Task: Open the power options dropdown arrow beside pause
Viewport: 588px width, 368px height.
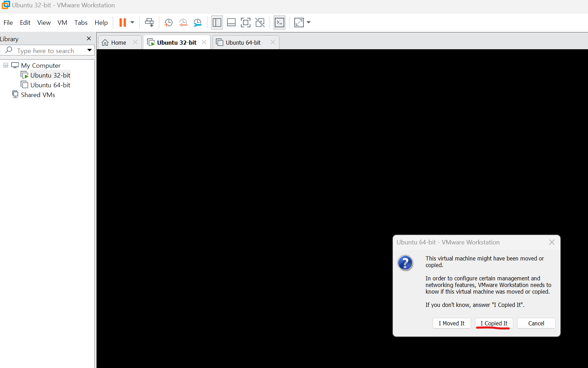Action: pyautogui.click(x=132, y=23)
